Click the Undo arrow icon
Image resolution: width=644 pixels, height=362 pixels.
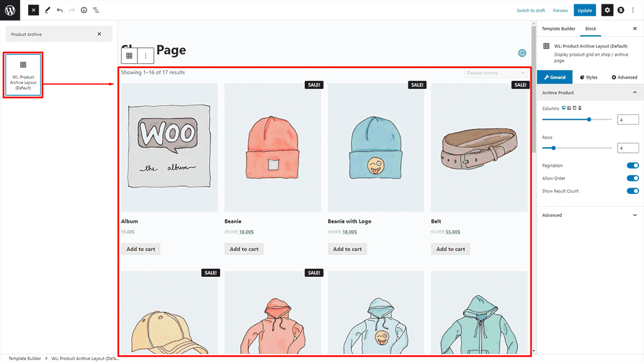59,10
